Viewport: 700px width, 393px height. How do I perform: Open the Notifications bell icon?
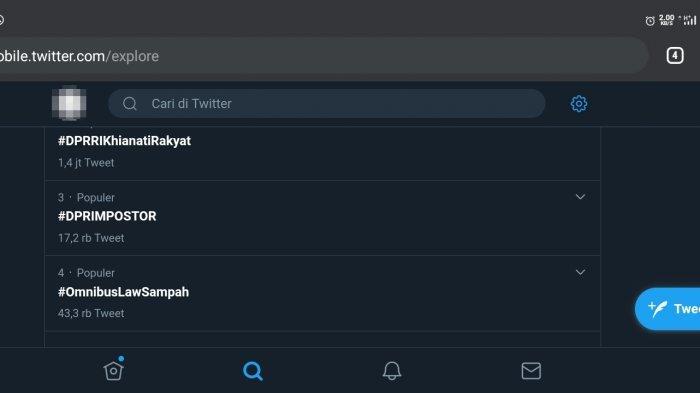pos(392,371)
